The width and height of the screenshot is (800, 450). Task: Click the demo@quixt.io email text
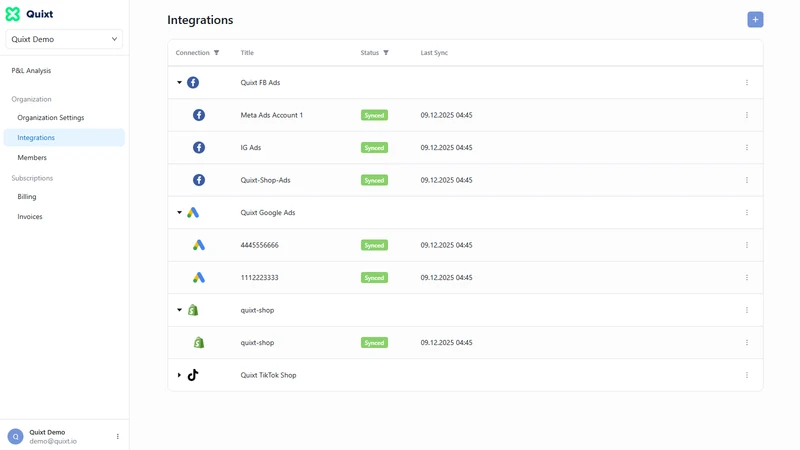tap(53, 441)
